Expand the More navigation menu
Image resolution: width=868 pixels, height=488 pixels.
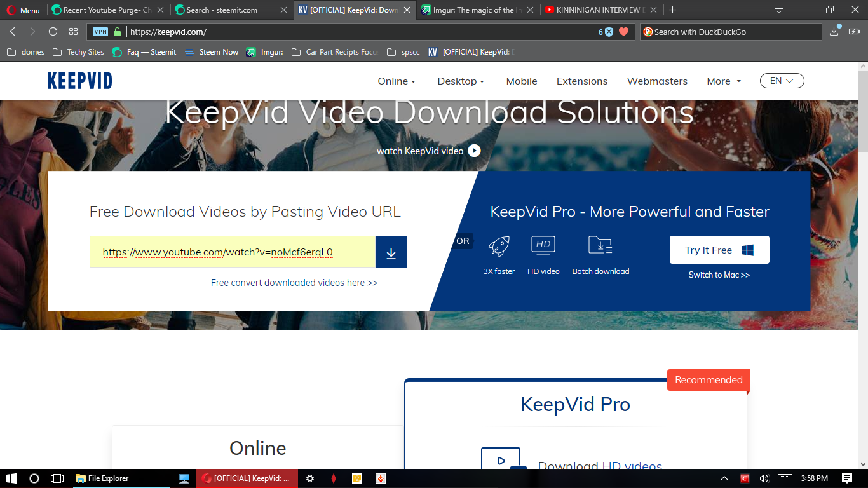pyautogui.click(x=724, y=81)
